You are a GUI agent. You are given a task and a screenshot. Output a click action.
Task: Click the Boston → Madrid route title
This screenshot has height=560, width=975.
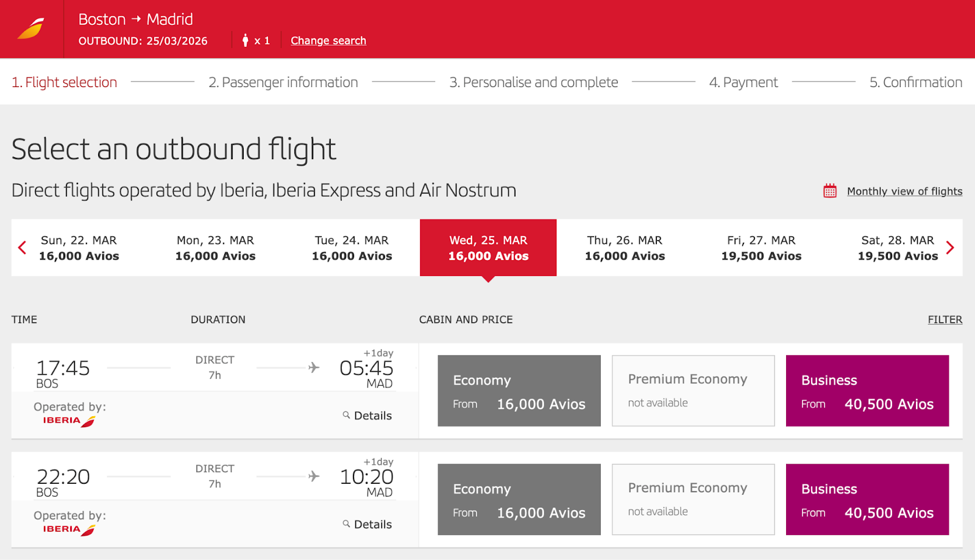click(x=135, y=19)
